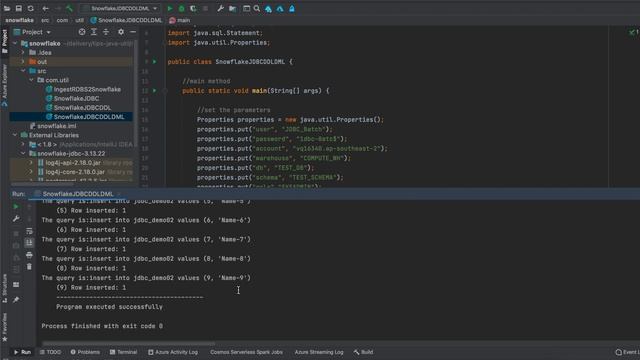This screenshot has width=640, height=360.
Task: Open Azure Explorer side panel
Action: 4,85
